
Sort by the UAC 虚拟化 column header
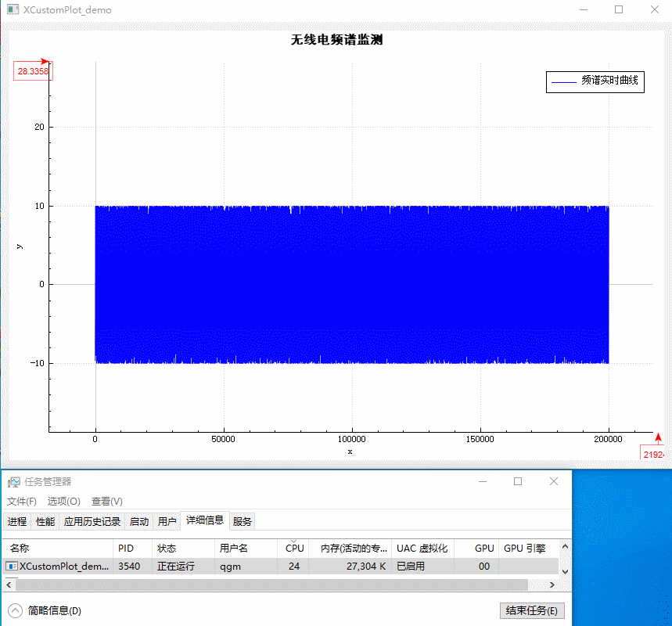click(x=423, y=548)
